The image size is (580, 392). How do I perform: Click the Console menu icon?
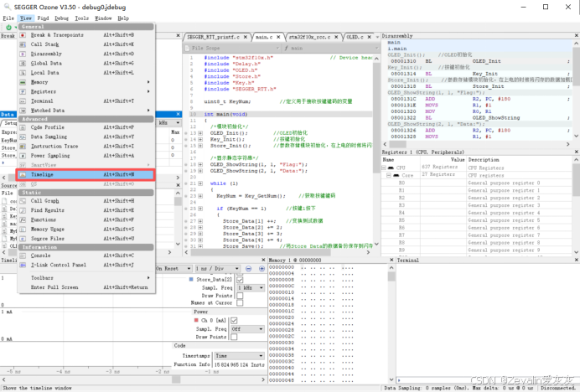pyautogui.click(x=23, y=255)
